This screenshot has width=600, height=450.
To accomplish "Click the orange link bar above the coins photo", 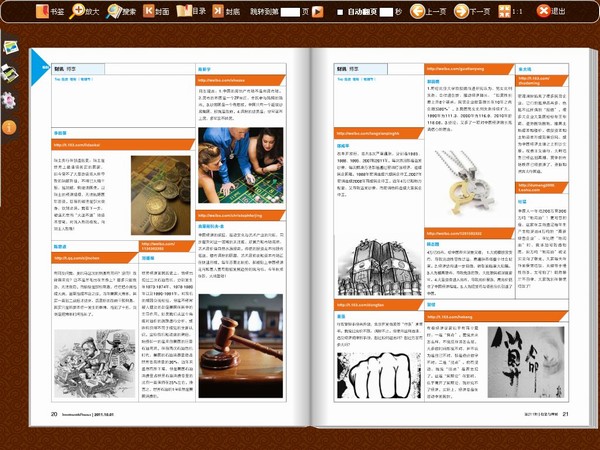I will pos(123,145).
